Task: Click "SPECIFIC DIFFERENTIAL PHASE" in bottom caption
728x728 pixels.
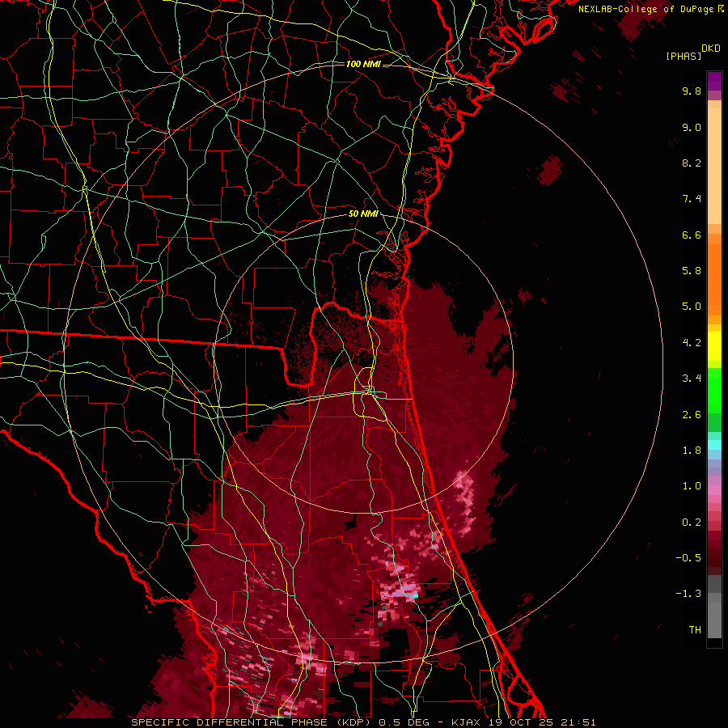Action: click(229, 722)
